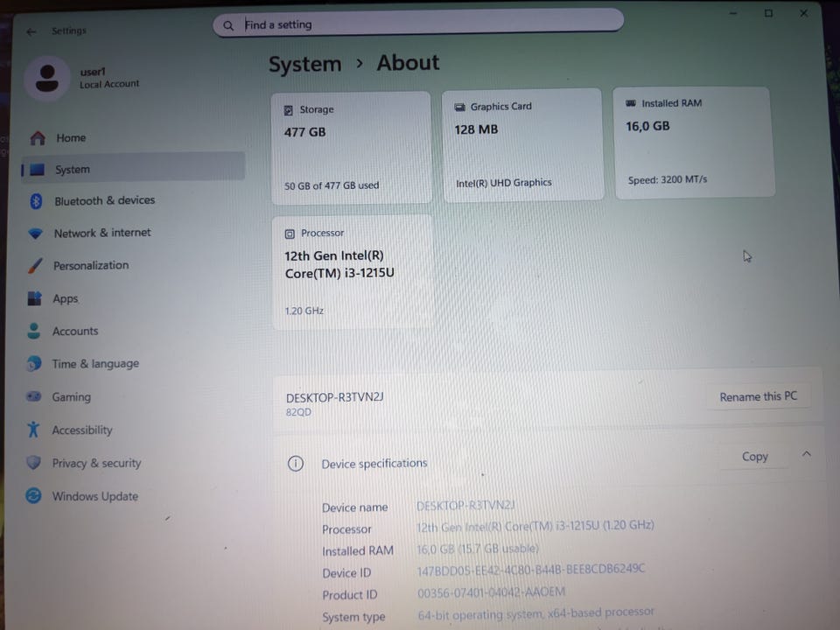This screenshot has height=630, width=840.
Task: Click the Network wifi icon
Action: [x=35, y=234]
